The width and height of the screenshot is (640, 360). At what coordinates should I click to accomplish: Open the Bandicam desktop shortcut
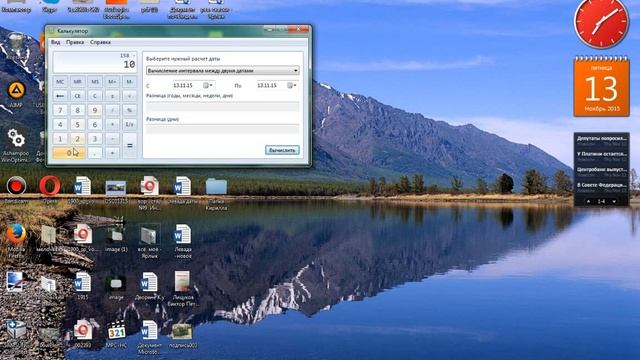(16, 187)
